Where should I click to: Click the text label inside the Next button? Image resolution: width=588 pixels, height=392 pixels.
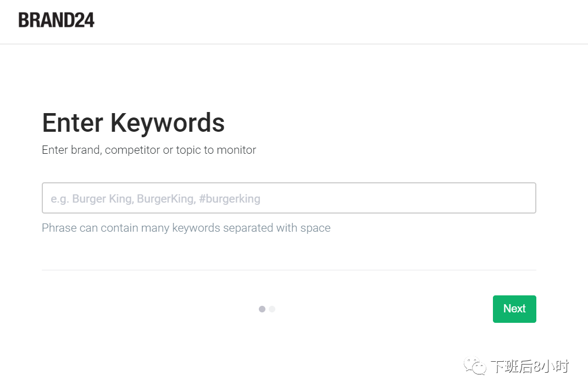pyautogui.click(x=514, y=309)
